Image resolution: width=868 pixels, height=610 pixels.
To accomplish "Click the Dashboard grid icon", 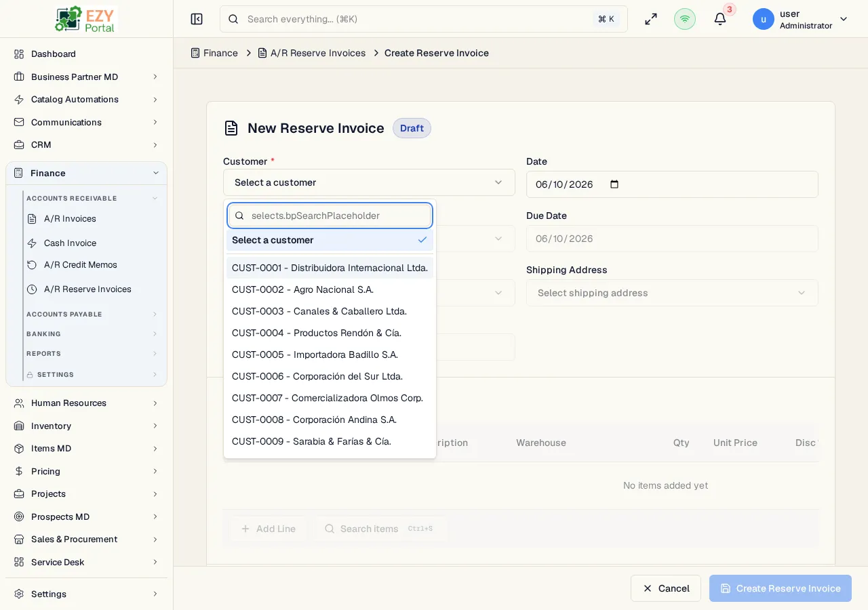I will (19, 54).
